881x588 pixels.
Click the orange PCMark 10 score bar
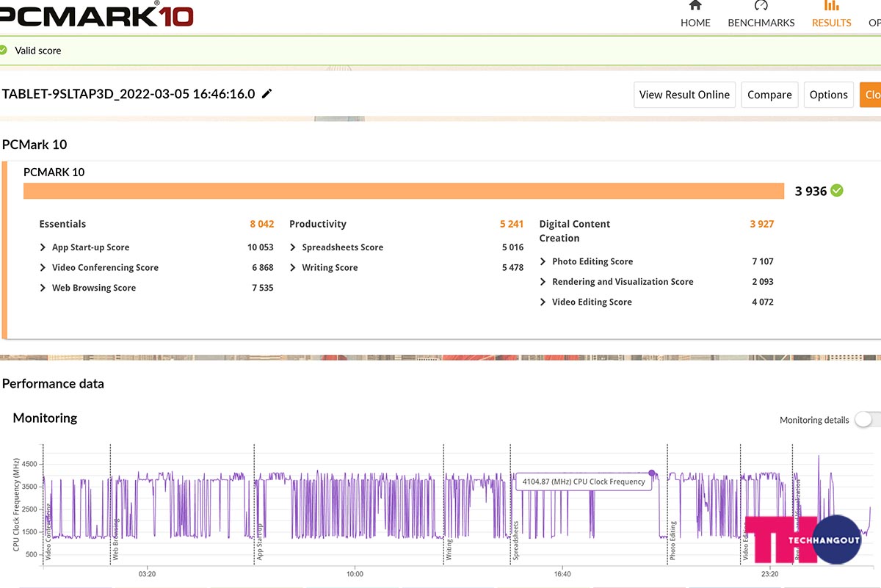(x=404, y=191)
